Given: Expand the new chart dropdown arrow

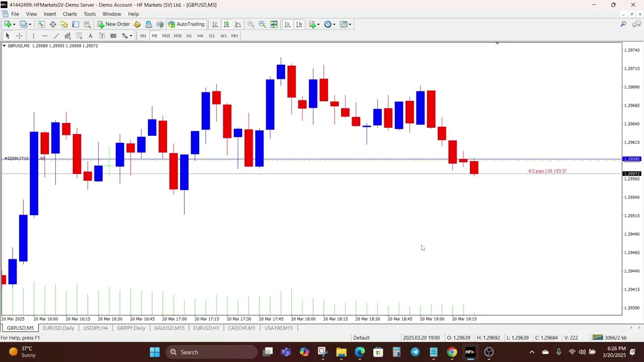Looking at the screenshot, I should (14, 24).
